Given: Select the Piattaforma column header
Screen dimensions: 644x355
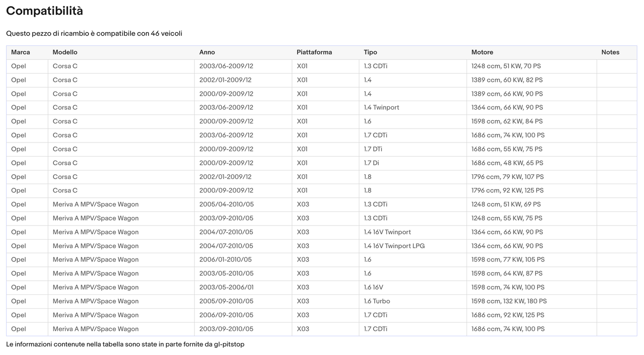Looking at the screenshot, I should 314,52.
